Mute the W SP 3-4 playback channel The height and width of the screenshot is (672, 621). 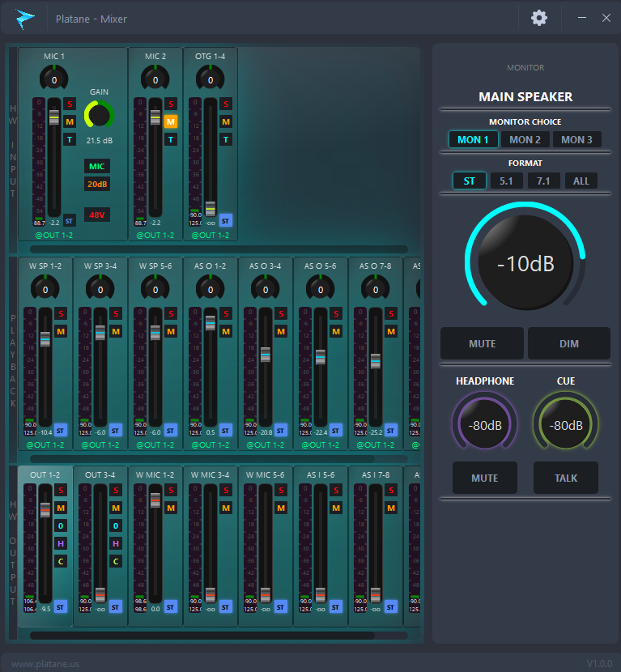click(x=116, y=331)
